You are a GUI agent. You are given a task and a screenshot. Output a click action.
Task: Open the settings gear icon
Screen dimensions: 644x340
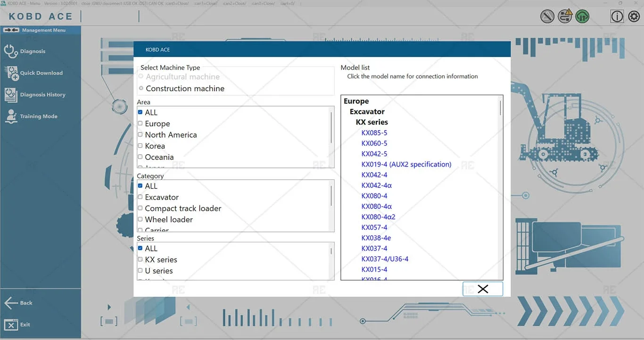click(634, 17)
